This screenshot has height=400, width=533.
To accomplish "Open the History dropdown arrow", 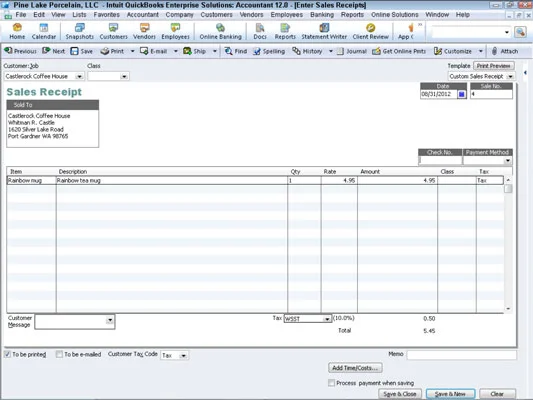I will (x=330, y=51).
